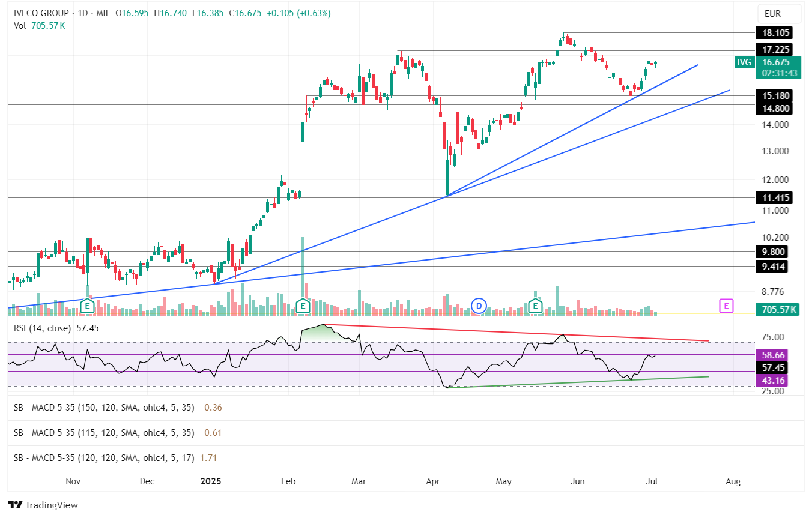Click the green 705.57K volume axis label
This screenshot has height=518, width=812.
pos(778,310)
